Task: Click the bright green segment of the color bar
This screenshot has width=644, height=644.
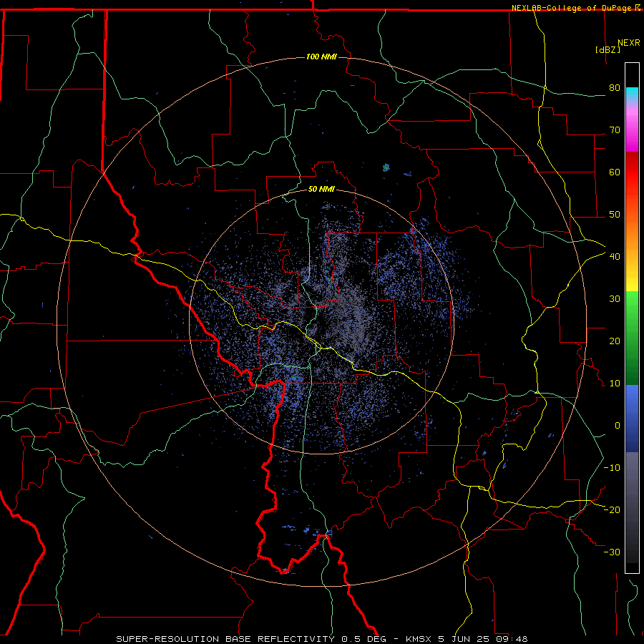Action: click(632, 304)
